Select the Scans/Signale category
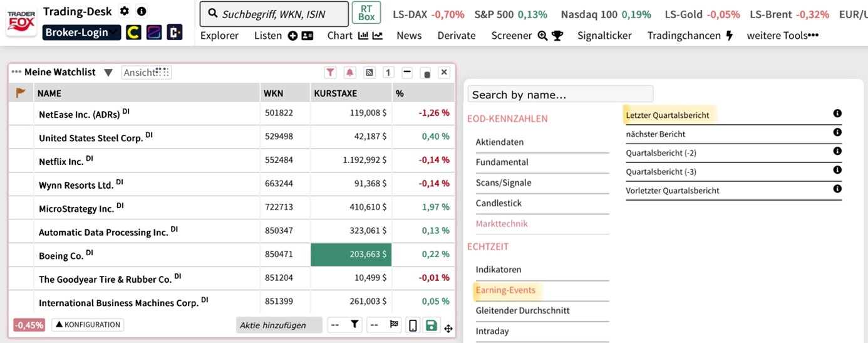868x343 pixels. 503,183
